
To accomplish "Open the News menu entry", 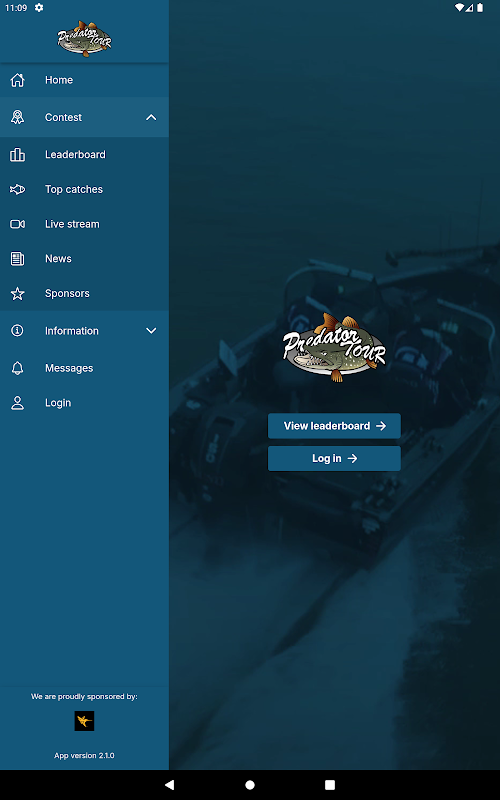I will coord(84,259).
